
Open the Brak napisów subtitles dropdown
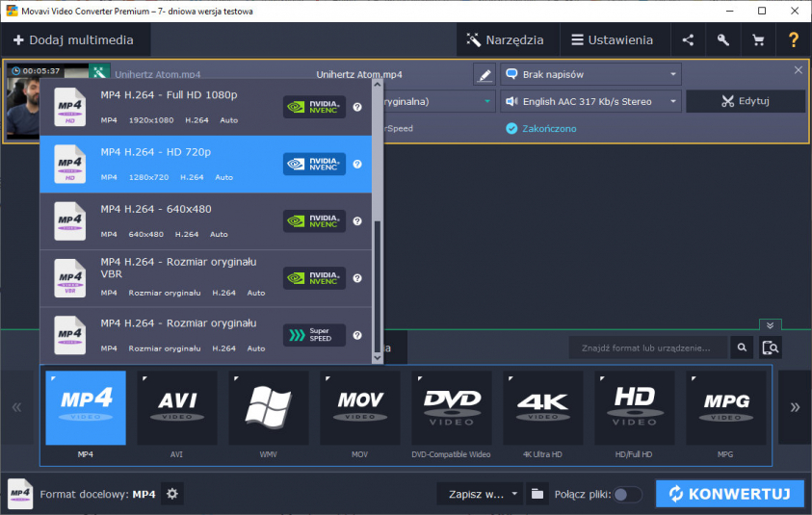point(589,74)
